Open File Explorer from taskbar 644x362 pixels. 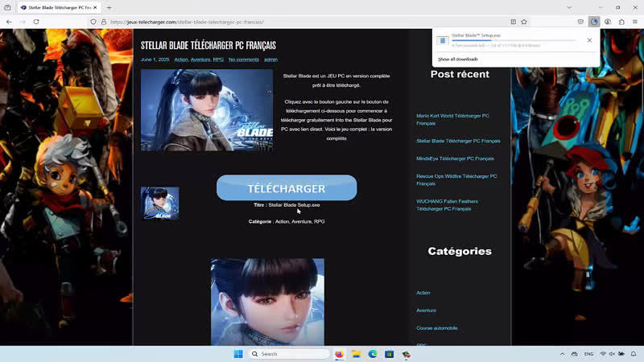tap(356, 354)
